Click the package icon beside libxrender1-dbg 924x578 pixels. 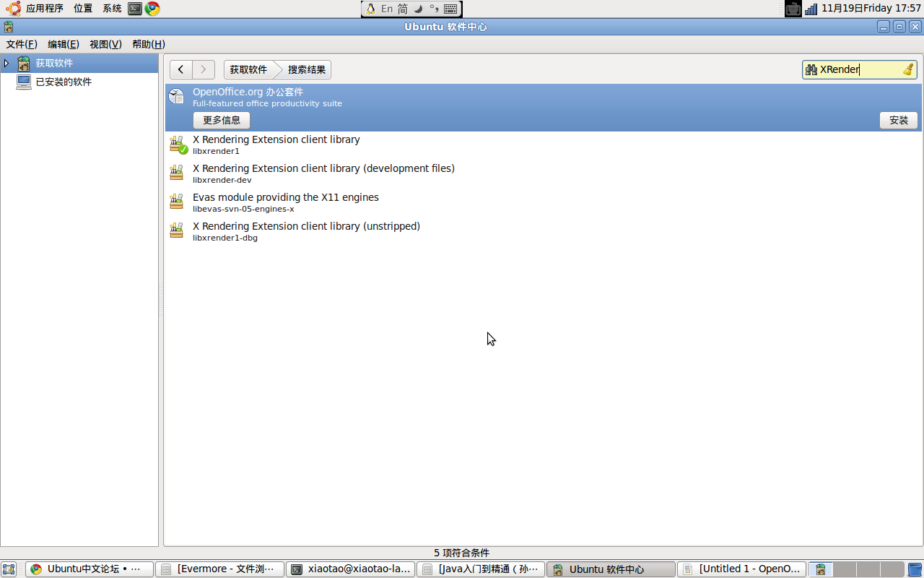click(177, 230)
